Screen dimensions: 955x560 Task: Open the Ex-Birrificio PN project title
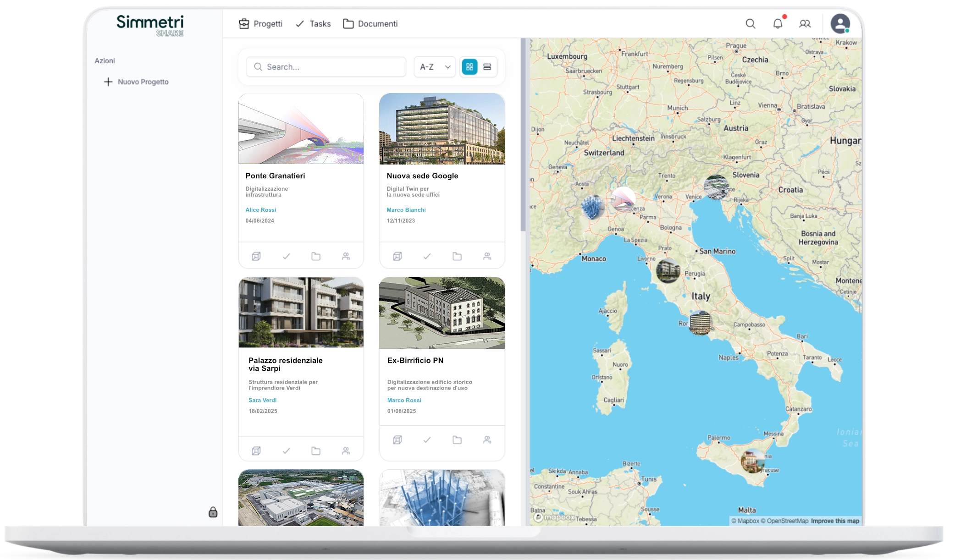tap(415, 361)
